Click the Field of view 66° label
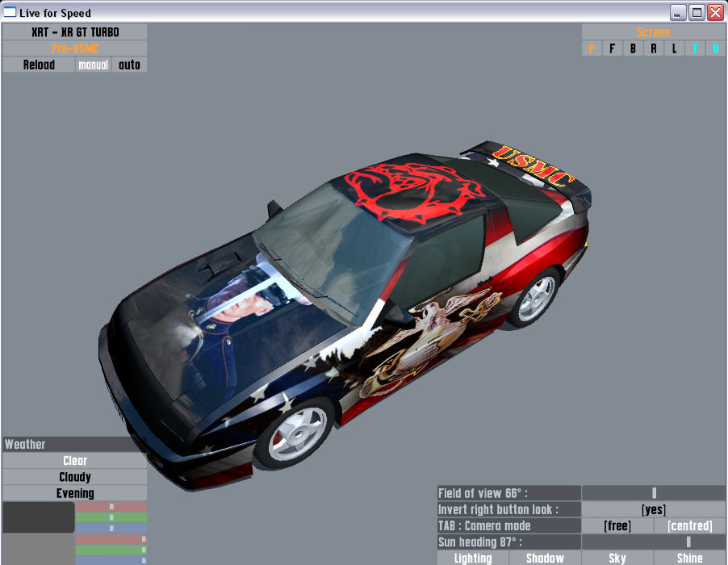The width and height of the screenshot is (728, 565). pos(508,493)
